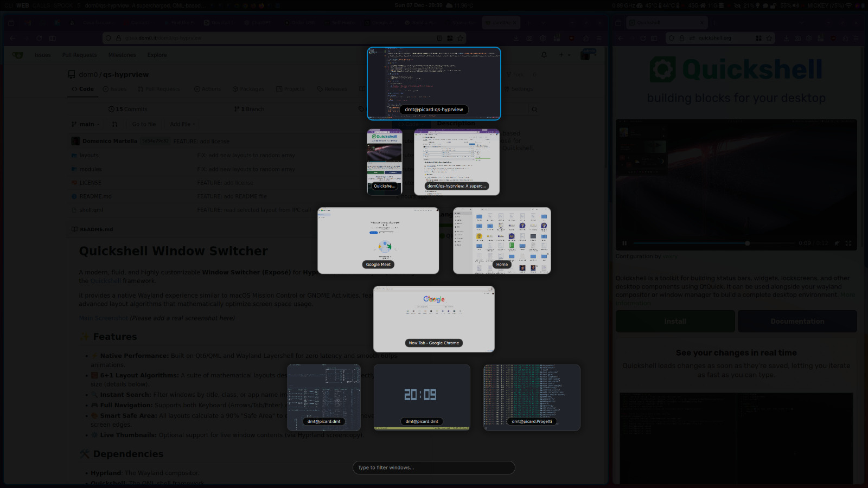
Task: Click the lock icon beside quickshell.org
Action: (682, 38)
